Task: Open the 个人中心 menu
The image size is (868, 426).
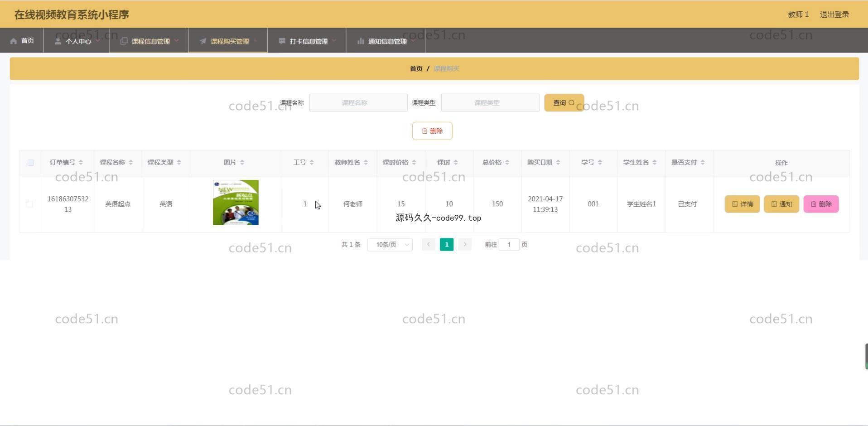Action: (x=76, y=40)
